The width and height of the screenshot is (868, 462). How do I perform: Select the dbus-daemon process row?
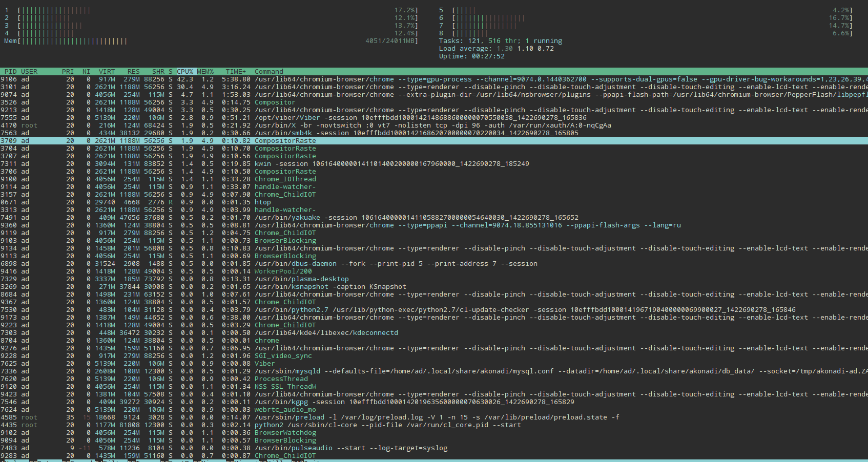434,264
